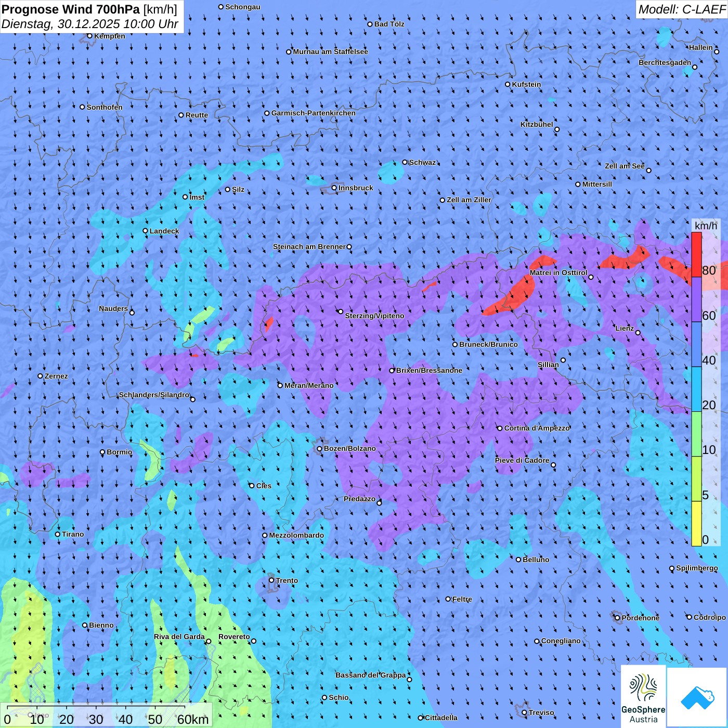Click the Zell am Ziller label
728x728 pixels.
pos(469,200)
